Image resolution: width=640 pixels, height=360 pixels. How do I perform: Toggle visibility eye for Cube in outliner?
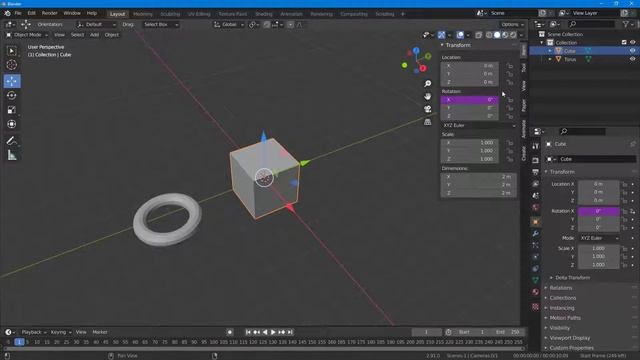click(632, 51)
